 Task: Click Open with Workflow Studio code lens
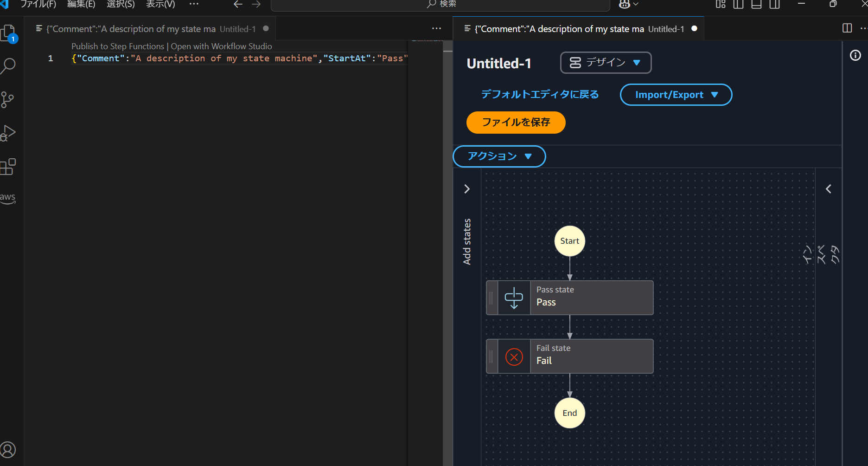[221, 46]
